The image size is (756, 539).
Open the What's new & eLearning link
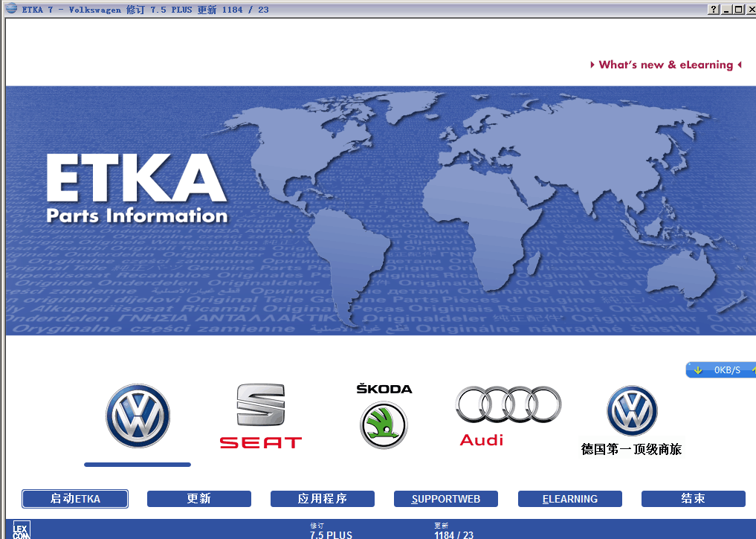point(666,65)
